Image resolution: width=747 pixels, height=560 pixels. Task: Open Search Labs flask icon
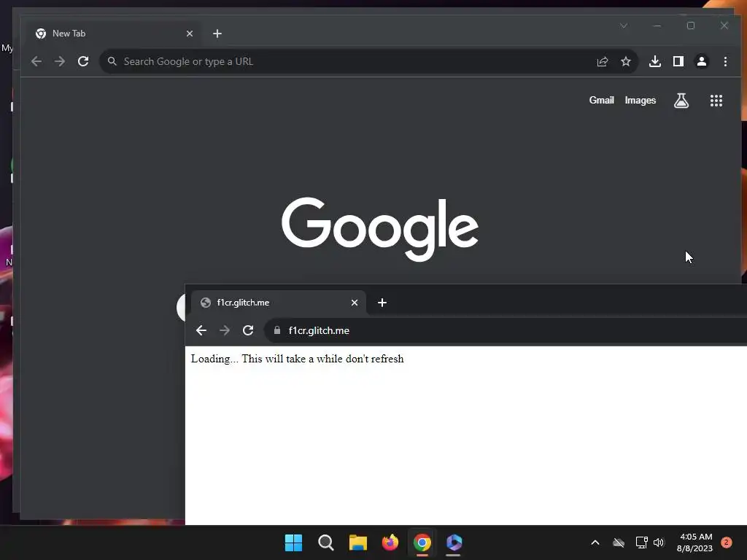681,101
